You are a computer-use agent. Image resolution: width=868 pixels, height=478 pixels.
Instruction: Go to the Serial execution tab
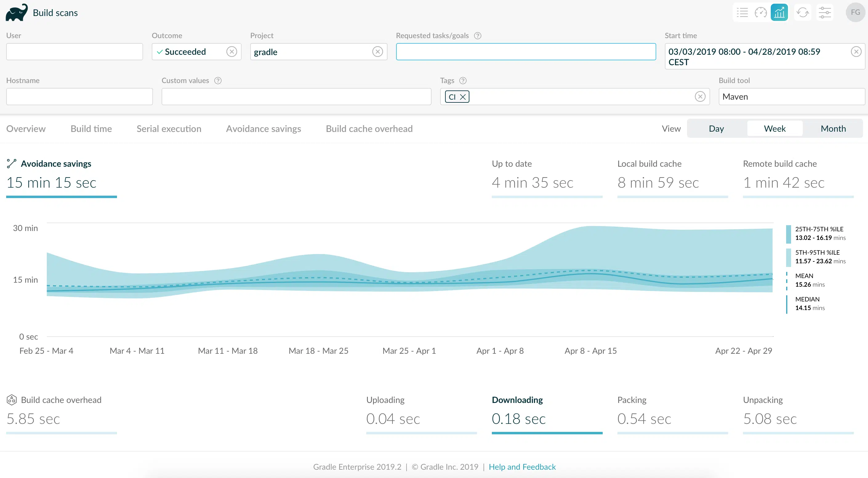coord(169,129)
